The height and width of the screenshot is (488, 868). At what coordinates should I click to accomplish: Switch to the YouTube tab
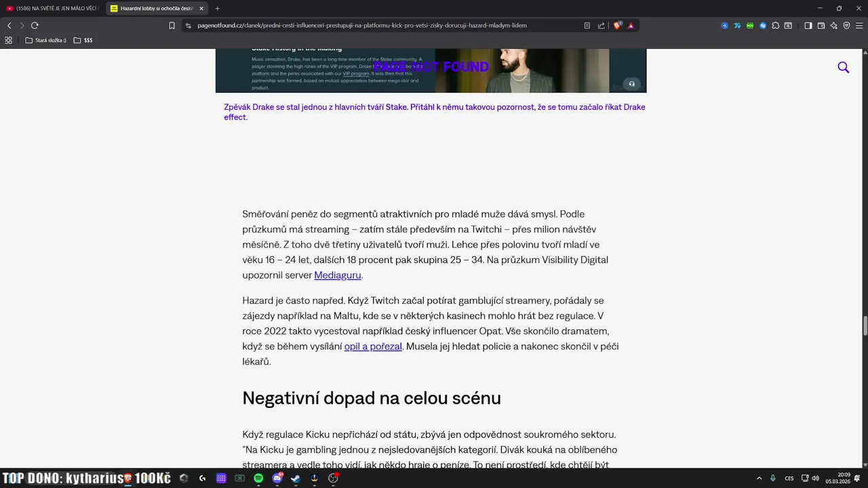tap(52, 8)
